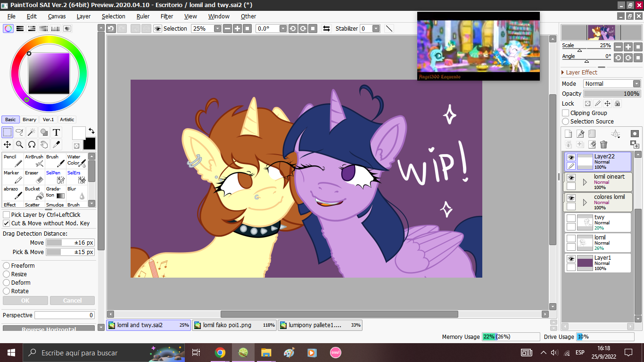Show the twy layer
The width and height of the screenshot is (644, 362).
(x=571, y=219)
